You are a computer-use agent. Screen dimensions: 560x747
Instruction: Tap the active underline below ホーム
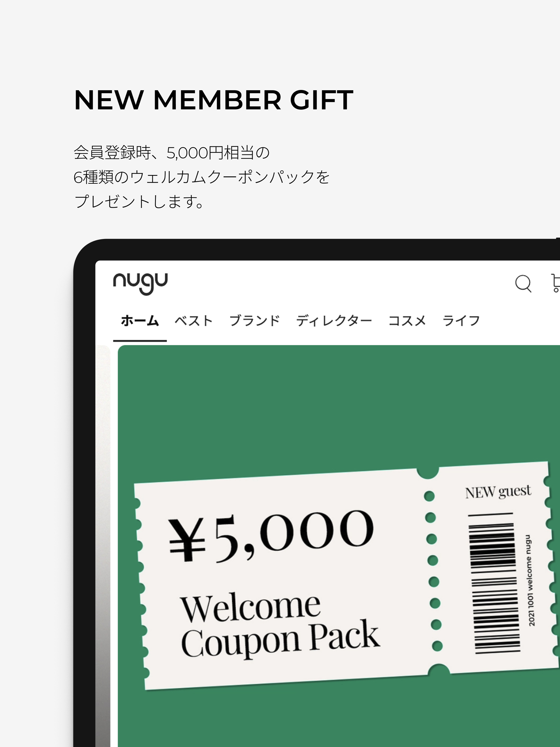[x=140, y=341]
